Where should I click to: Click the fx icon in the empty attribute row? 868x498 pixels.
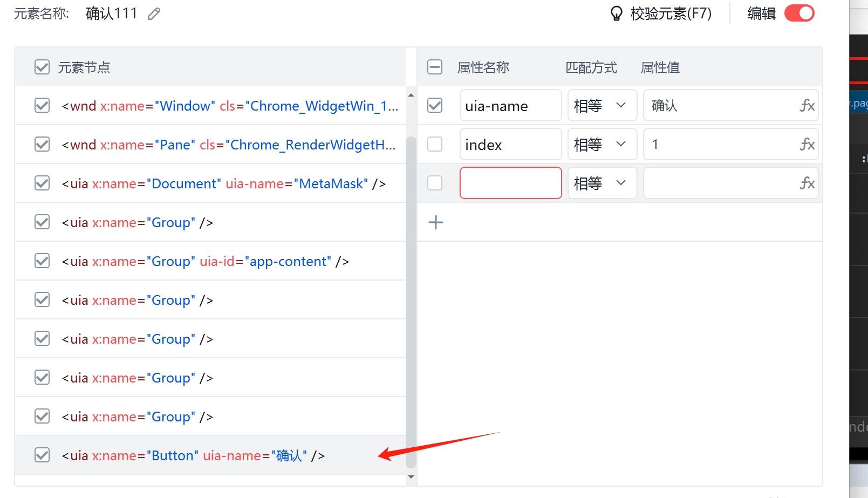tap(807, 183)
